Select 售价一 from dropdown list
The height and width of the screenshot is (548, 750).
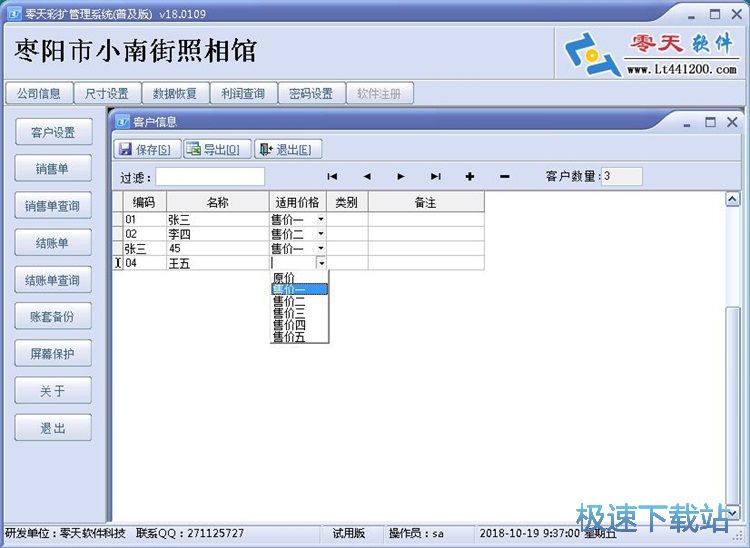coord(299,289)
